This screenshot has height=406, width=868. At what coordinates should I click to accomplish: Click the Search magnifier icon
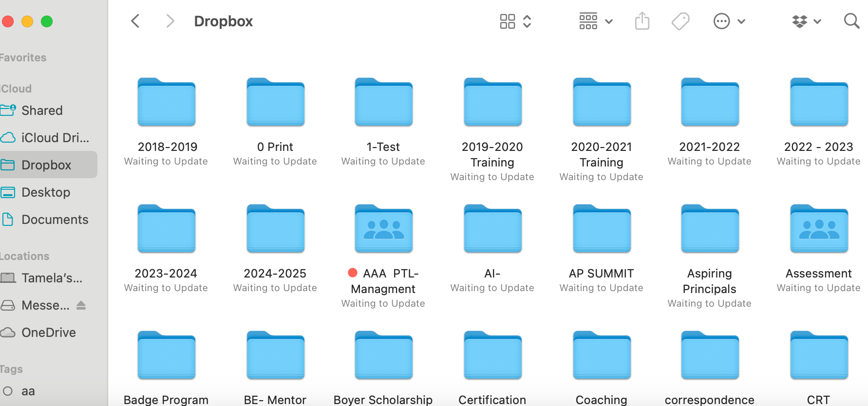pos(851,21)
